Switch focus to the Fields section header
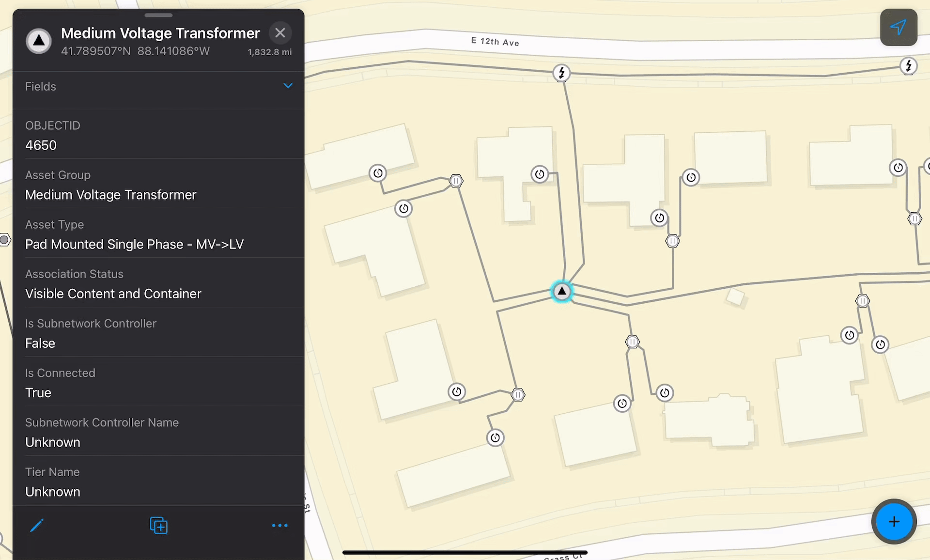 pyautogui.click(x=41, y=86)
